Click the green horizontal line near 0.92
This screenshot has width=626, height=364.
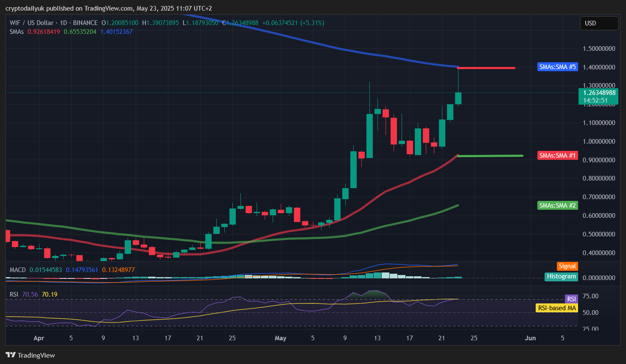point(490,156)
